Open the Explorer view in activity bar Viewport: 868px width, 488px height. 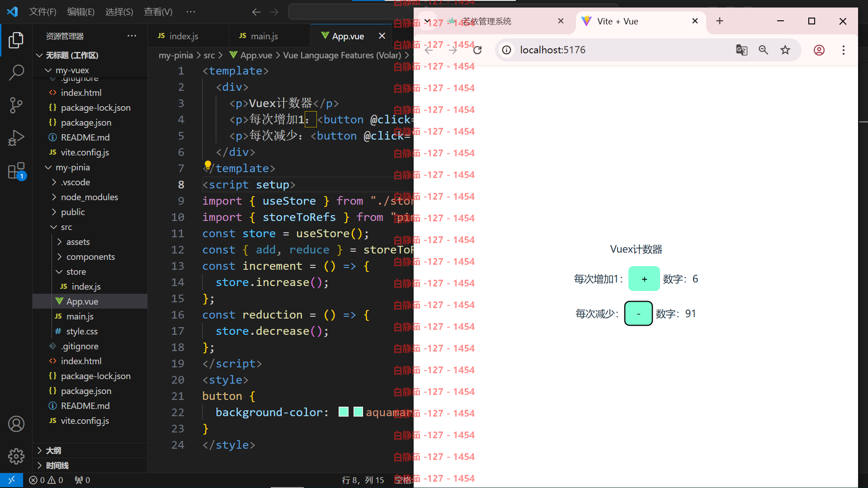[x=16, y=40]
